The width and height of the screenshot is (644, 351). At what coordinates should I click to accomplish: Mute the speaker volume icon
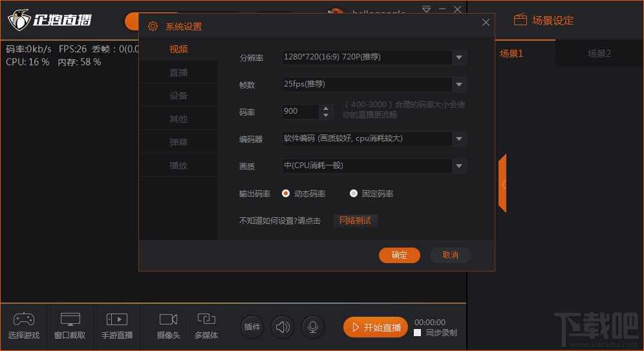coord(283,327)
